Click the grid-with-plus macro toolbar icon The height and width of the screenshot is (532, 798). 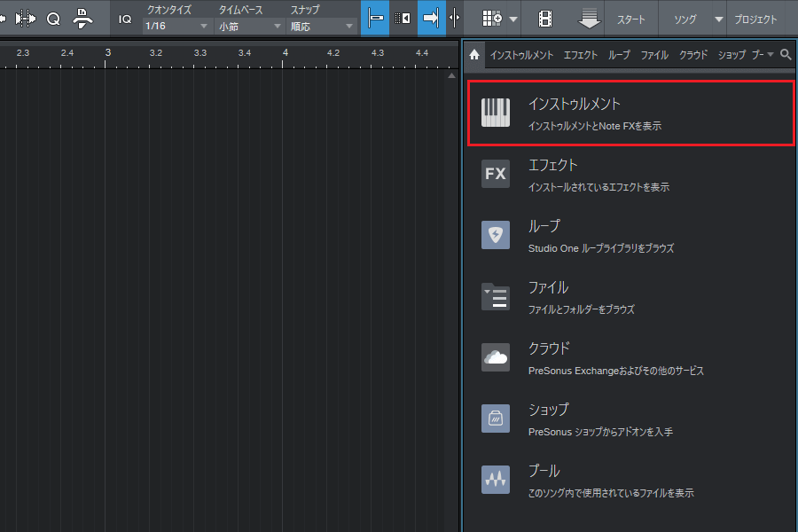tap(491, 19)
